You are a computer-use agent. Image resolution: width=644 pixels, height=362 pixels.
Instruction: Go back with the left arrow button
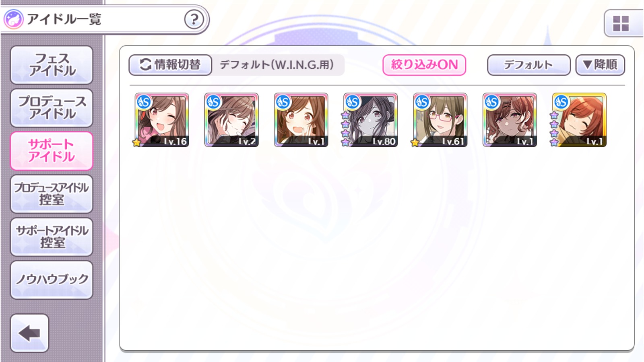click(29, 333)
